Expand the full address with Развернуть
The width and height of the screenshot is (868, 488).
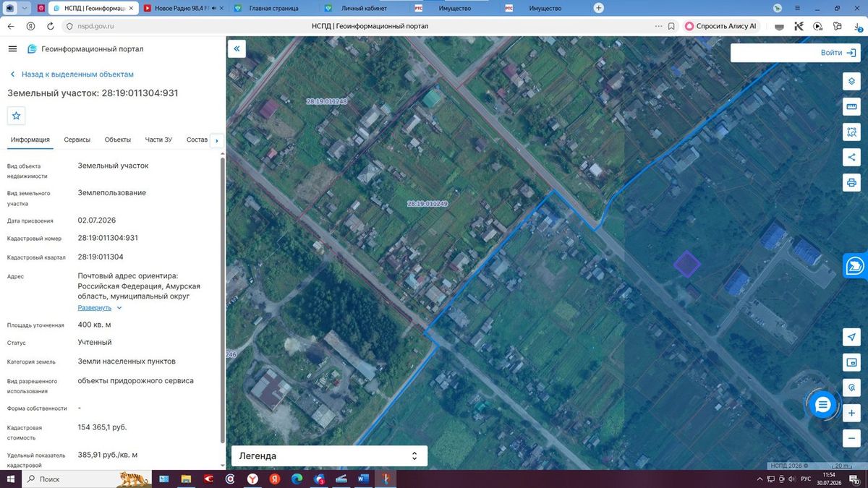(100, 307)
